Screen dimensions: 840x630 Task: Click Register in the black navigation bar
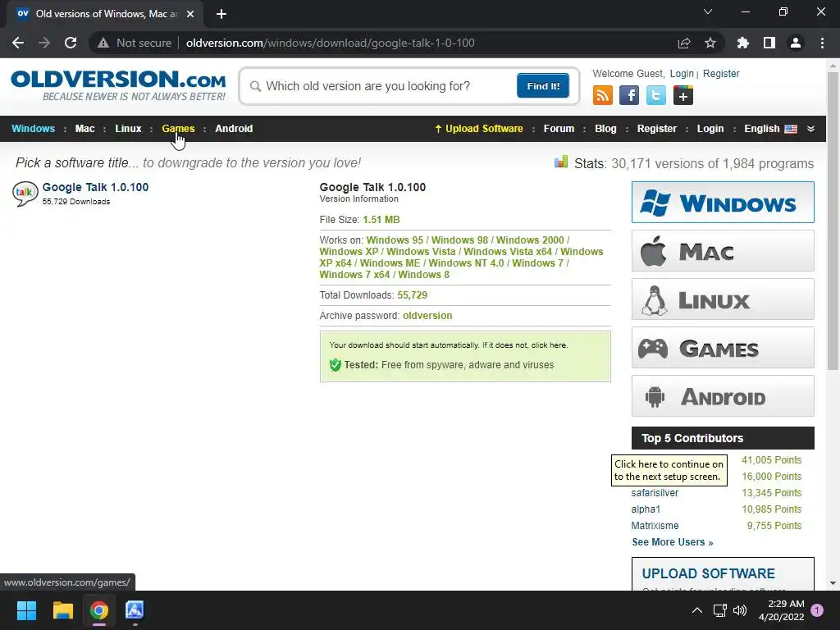(x=657, y=129)
